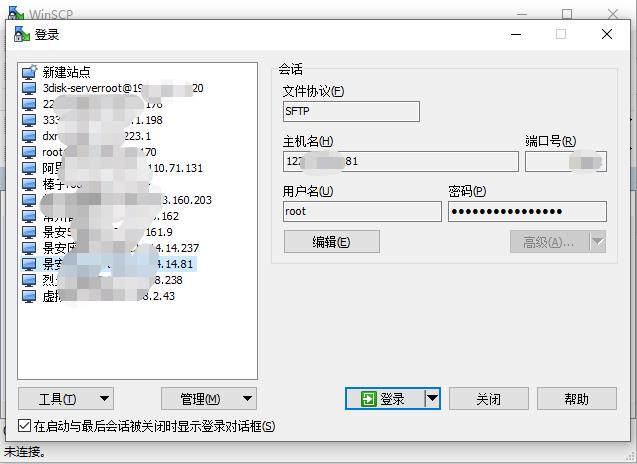The width and height of the screenshot is (637, 464).
Task: Click monitor icon of site starting 22
Action: (x=29, y=104)
